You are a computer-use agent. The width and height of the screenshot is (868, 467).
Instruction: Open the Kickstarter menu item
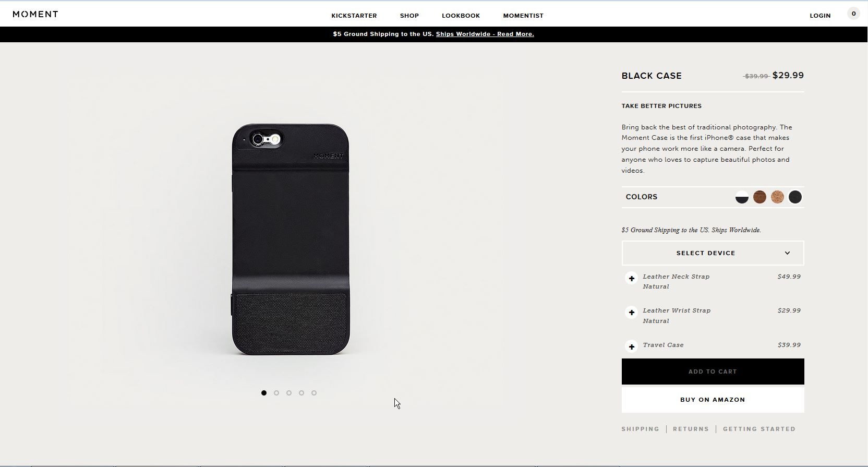click(x=354, y=16)
